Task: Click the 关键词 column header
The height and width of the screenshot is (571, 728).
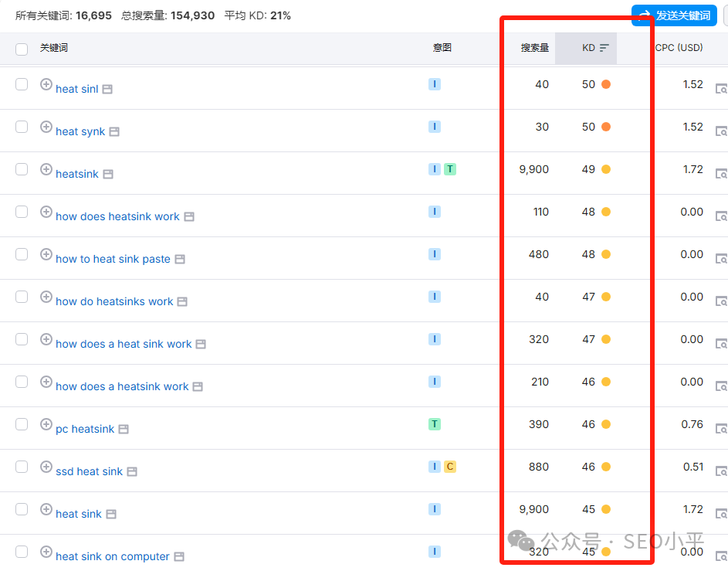Action: pyautogui.click(x=54, y=47)
